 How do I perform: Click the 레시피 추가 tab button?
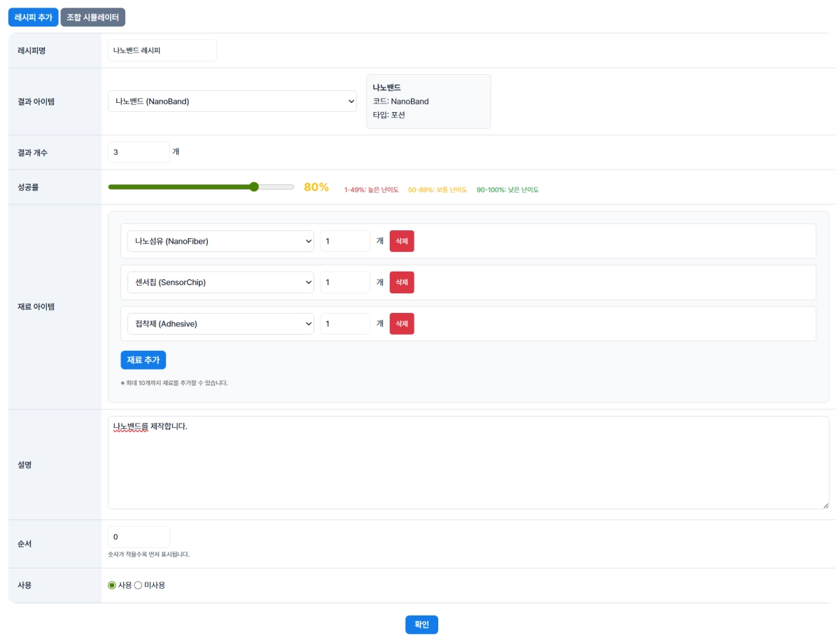point(33,18)
